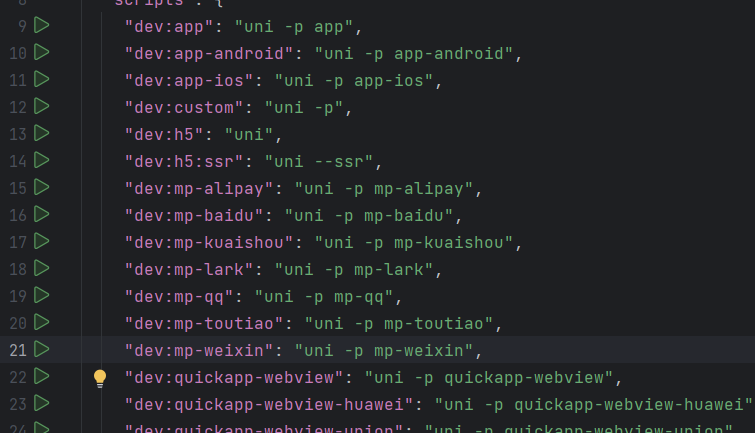Run the dev:custom script from the gutter
The height and width of the screenshot is (433, 755).
(x=42, y=106)
